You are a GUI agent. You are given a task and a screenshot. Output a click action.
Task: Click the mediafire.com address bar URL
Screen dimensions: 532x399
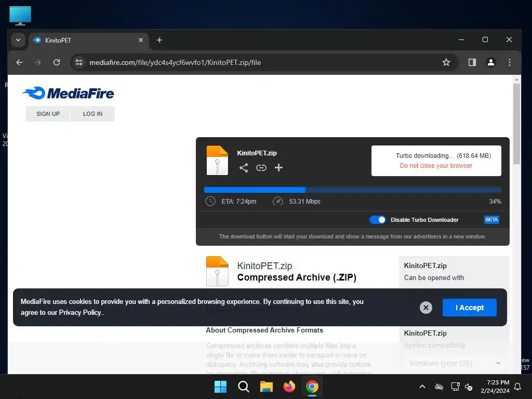pyautogui.click(x=175, y=62)
